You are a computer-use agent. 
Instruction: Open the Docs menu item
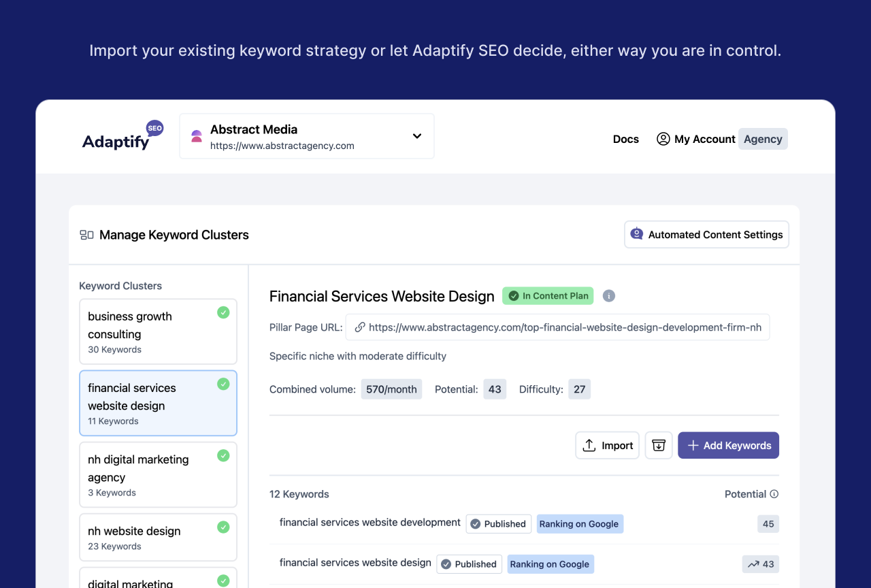click(x=625, y=139)
